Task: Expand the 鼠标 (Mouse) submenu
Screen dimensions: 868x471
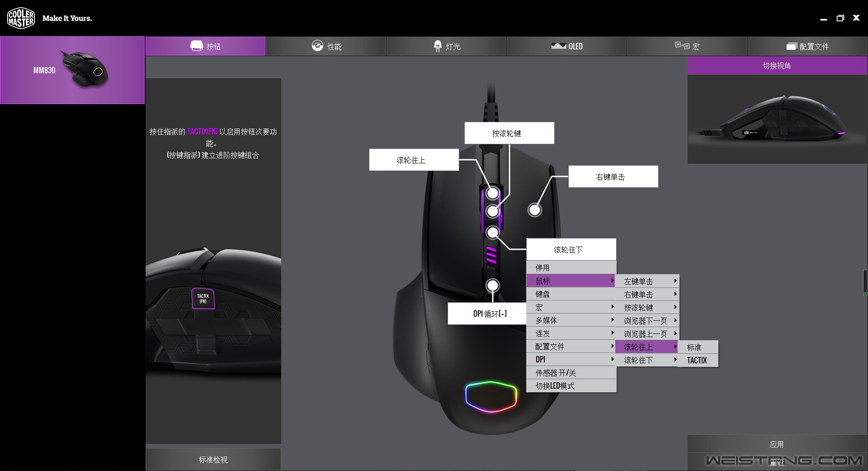Action: [x=571, y=281]
